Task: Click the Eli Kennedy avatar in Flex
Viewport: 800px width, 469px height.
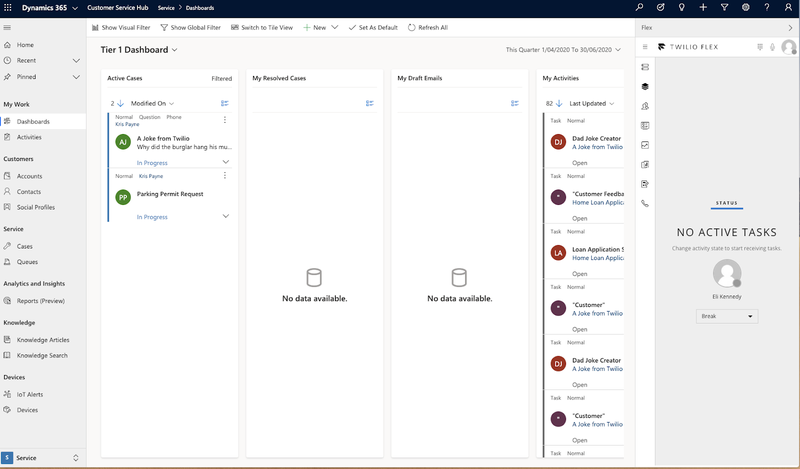Action: click(727, 273)
